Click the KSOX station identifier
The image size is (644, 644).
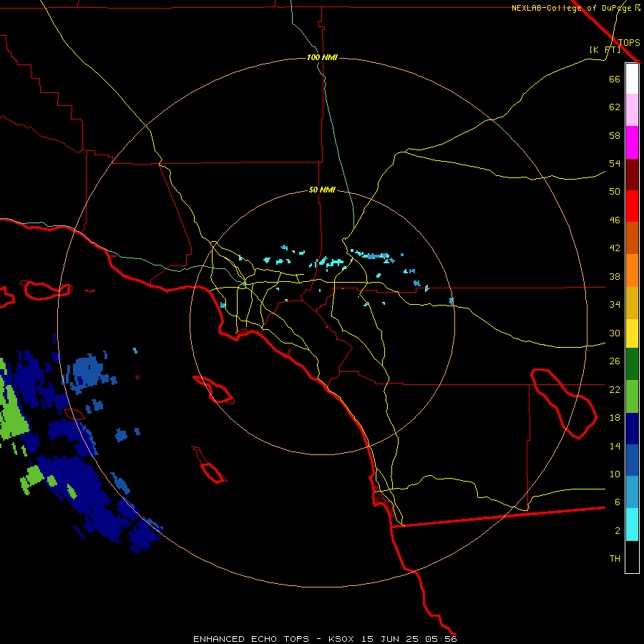341,639
